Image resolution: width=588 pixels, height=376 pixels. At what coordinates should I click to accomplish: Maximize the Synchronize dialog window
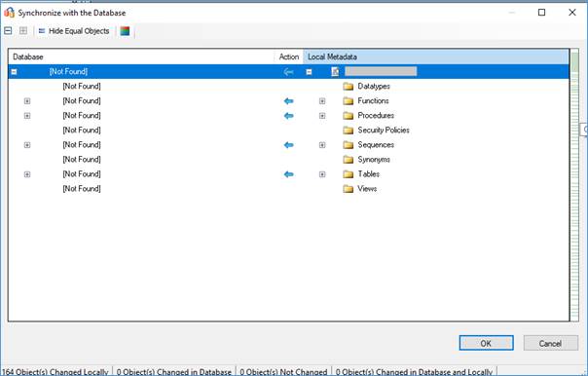[x=541, y=13]
